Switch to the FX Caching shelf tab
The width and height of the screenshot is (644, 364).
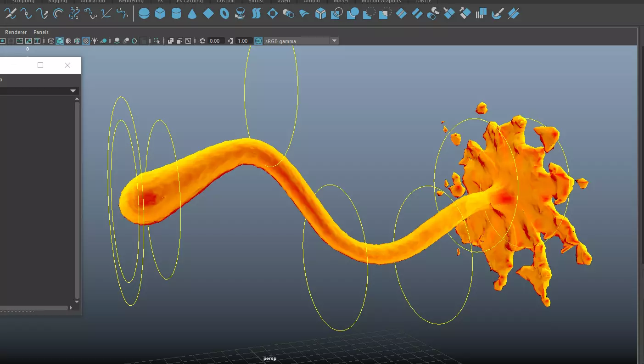(190, 1)
